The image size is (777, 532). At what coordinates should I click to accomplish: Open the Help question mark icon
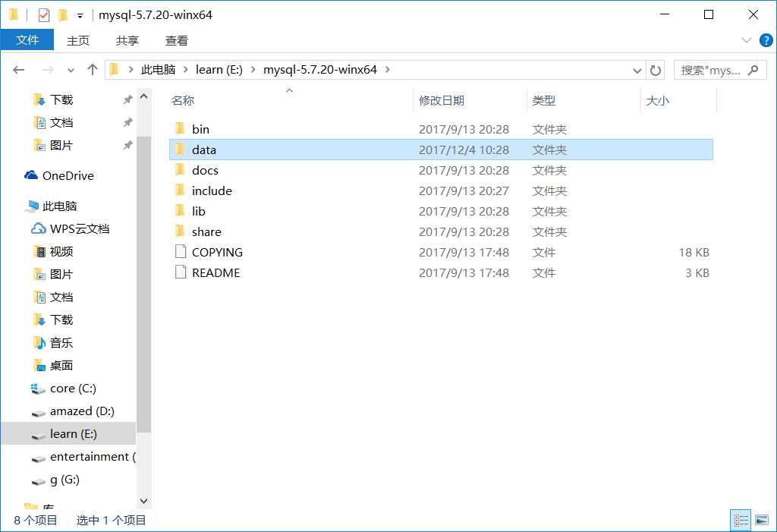766,40
